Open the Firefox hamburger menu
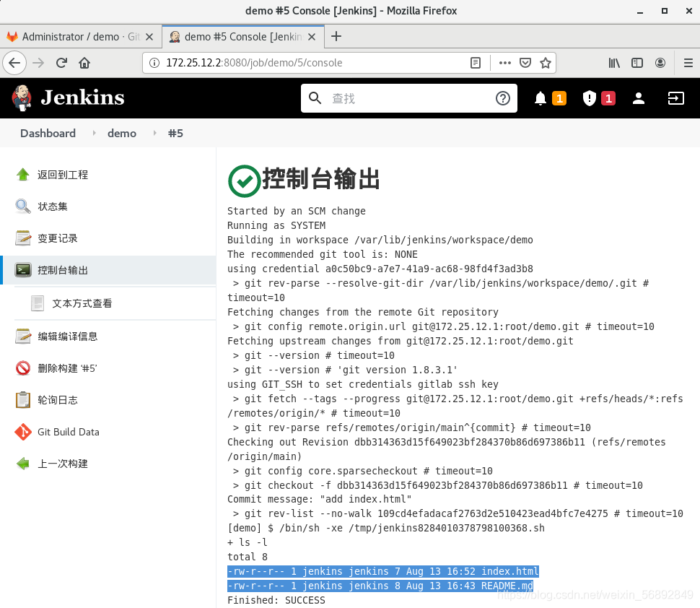Viewport: 700px width, 608px height. click(688, 63)
